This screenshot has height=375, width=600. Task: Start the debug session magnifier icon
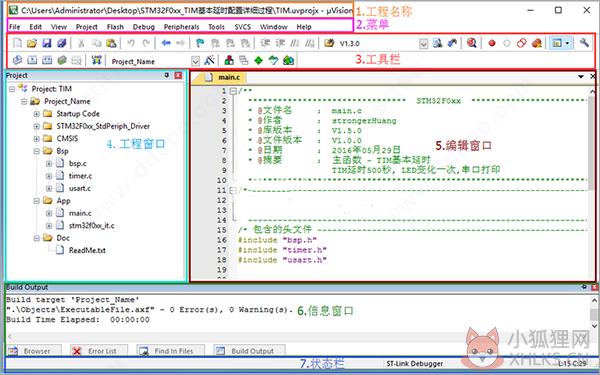point(471,43)
